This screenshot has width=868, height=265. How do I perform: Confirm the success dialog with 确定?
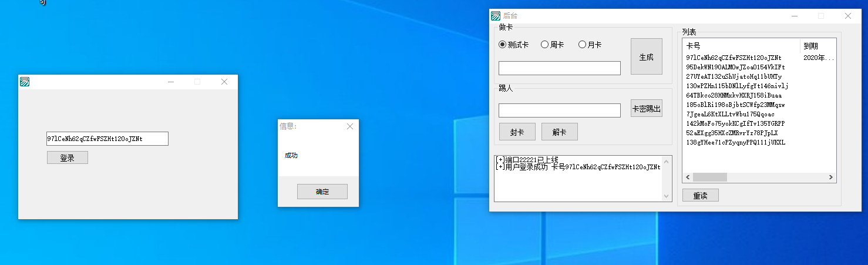coord(322,192)
